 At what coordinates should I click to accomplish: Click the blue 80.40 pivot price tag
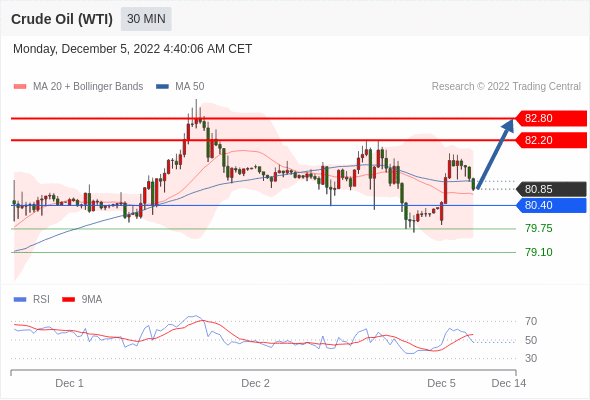tap(551, 205)
